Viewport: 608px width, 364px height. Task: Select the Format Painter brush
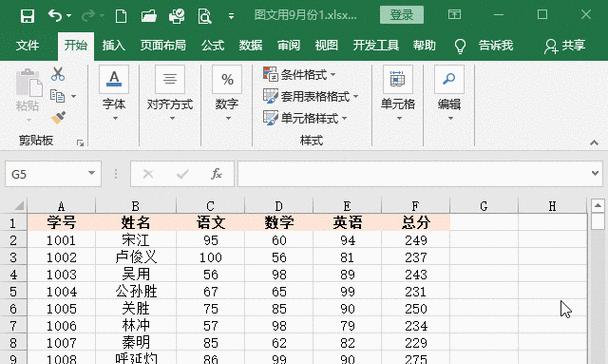[58, 118]
